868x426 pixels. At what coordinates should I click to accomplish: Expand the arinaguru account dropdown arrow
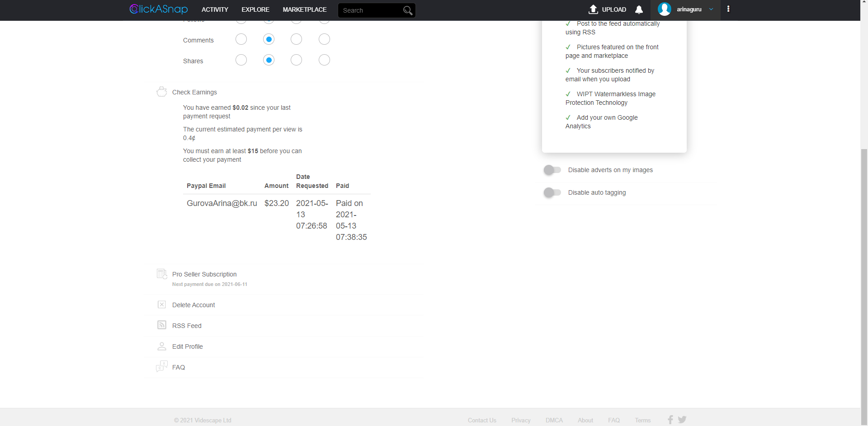pos(711,9)
